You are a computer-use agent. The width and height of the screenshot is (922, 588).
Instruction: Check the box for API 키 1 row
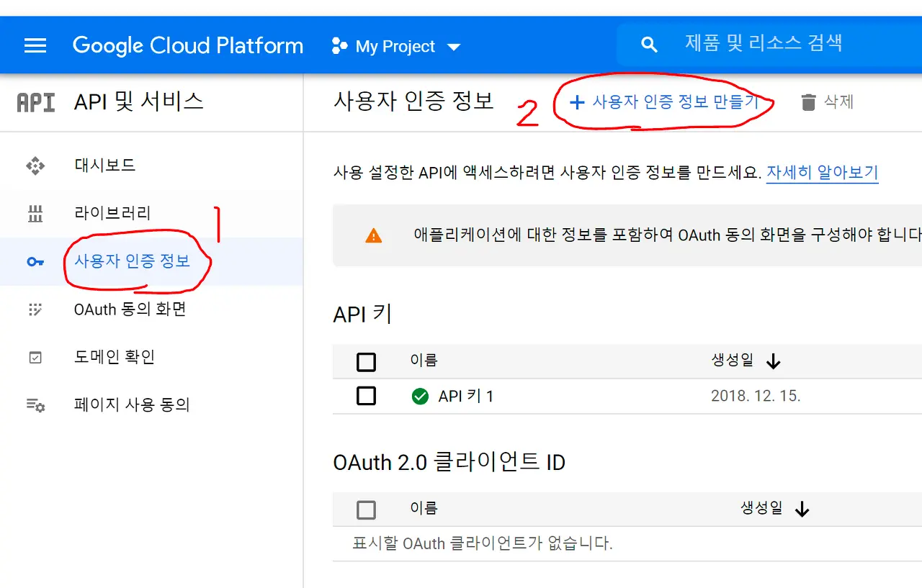366,396
